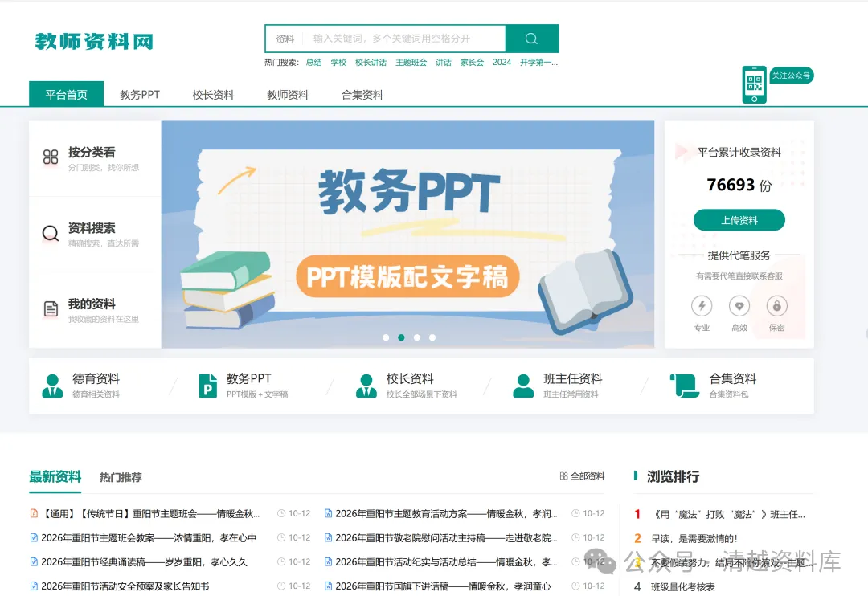Viewport: 868px width, 596px height.
Task: Click the 关注公众号 button
Action: [791, 76]
